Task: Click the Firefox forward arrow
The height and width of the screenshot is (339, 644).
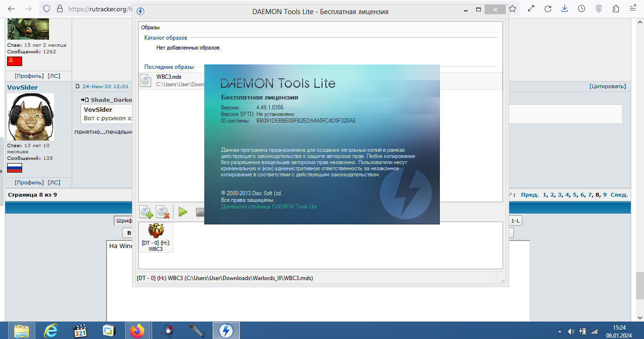Action: [28, 8]
